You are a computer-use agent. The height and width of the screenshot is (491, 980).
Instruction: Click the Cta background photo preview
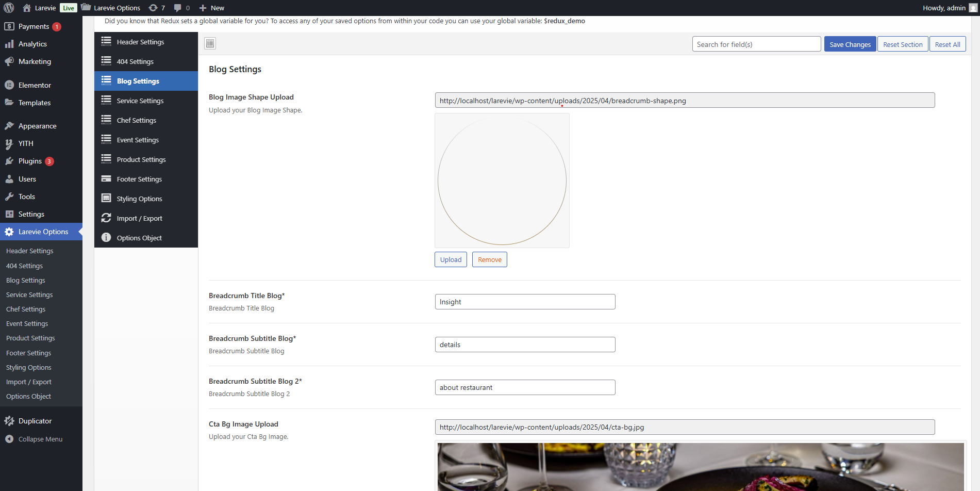click(x=701, y=467)
